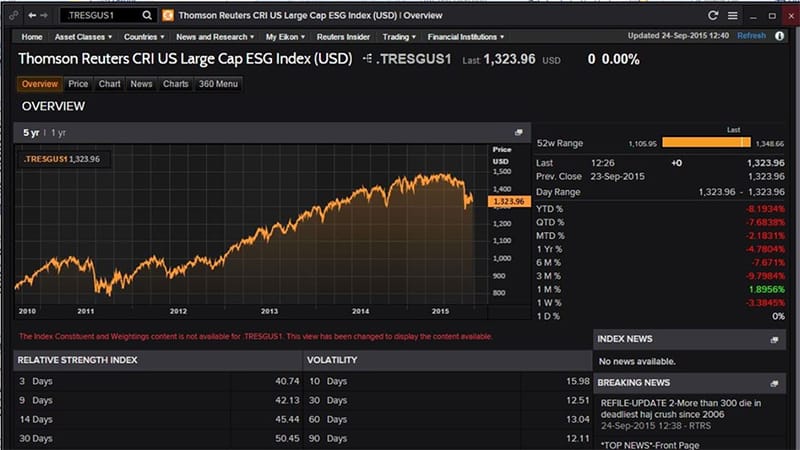Open the *TOP NEWS*-Front Page link

[649, 445]
